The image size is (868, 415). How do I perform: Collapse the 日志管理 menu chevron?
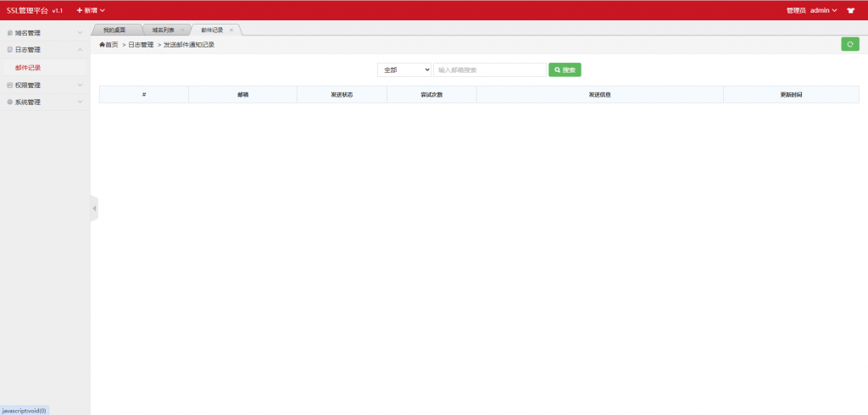(x=81, y=50)
